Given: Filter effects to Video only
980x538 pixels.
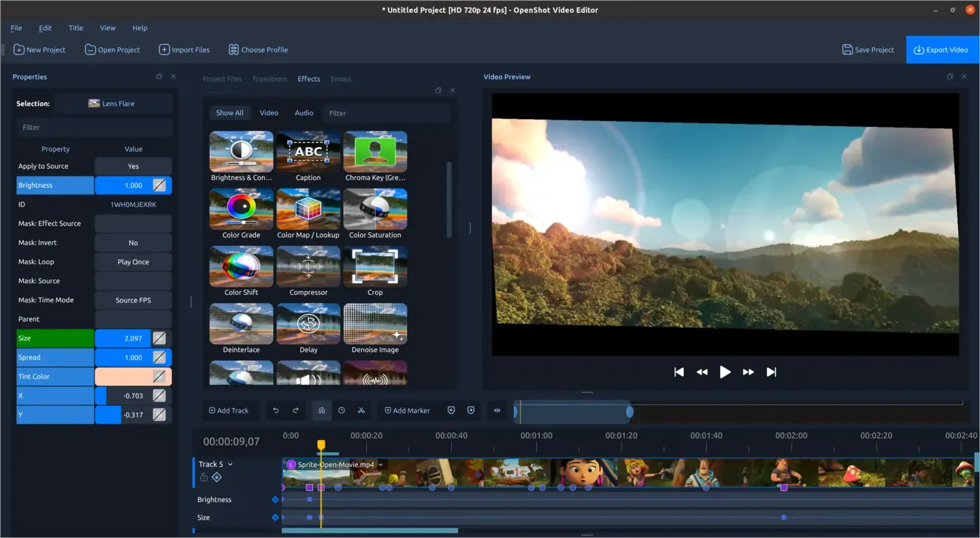Looking at the screenshot, I should [269, 113].
